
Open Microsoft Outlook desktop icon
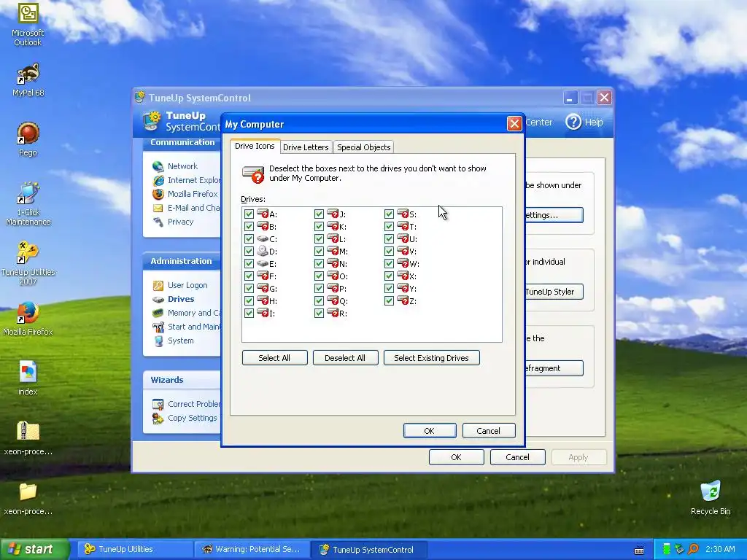point(28,24)
